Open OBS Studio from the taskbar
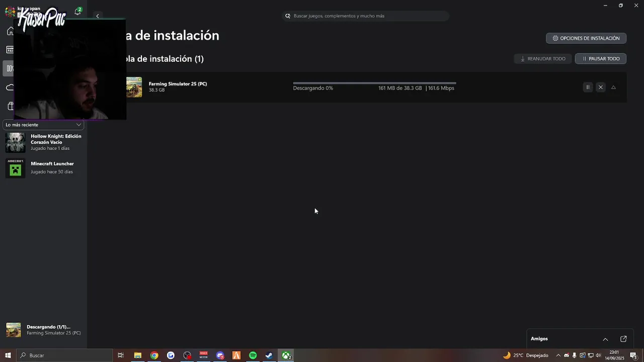 point(187,355)
